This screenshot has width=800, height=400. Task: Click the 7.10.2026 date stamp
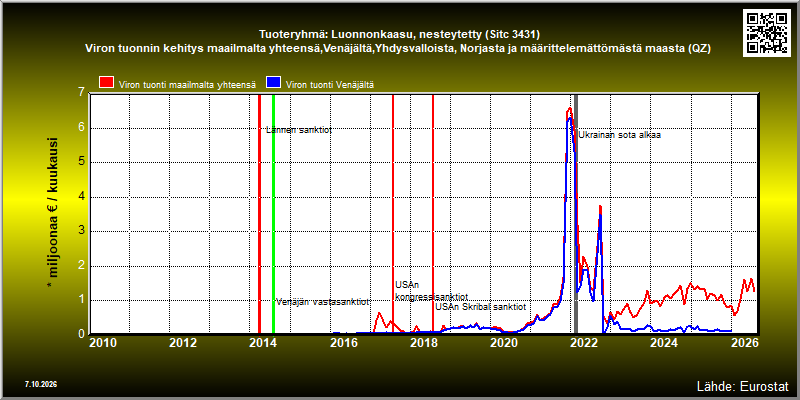pyautogui.click(x=41, y=384)
